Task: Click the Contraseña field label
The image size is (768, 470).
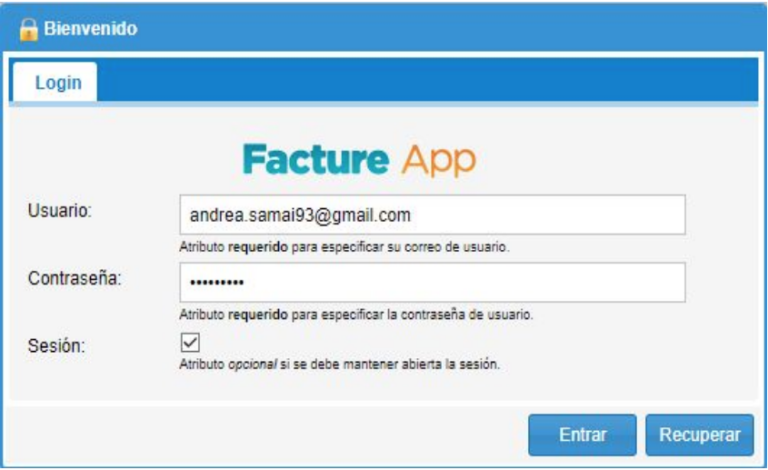Action: pos(75,278)
